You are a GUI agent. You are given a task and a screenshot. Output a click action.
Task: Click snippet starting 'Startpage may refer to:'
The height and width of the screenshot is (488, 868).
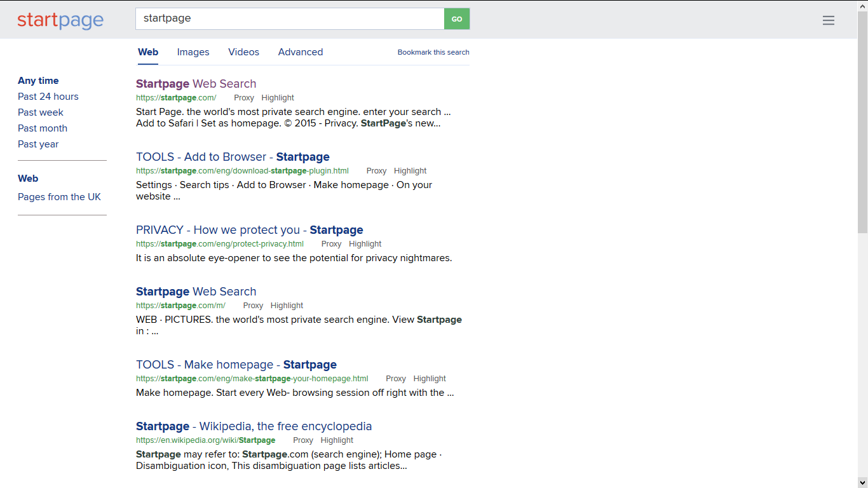coord(288,460)
